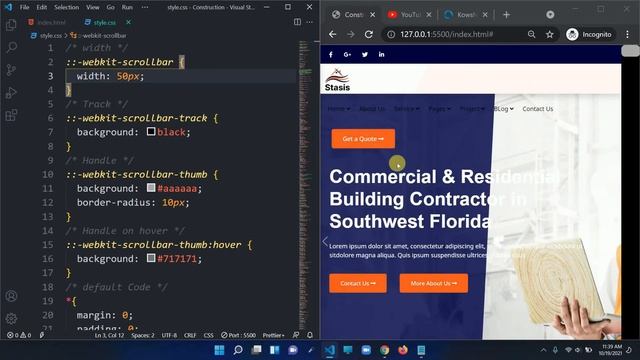This screenshot has height=360, width=640.
Task: Open a new browser tab
Action: coord(507,15)
